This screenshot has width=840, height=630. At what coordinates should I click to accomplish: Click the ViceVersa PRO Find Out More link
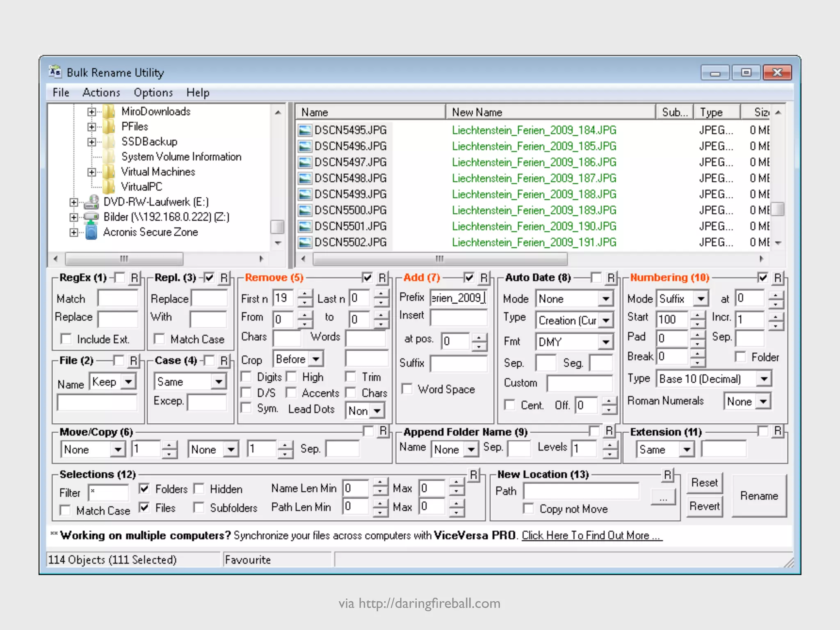pos(591,535)
